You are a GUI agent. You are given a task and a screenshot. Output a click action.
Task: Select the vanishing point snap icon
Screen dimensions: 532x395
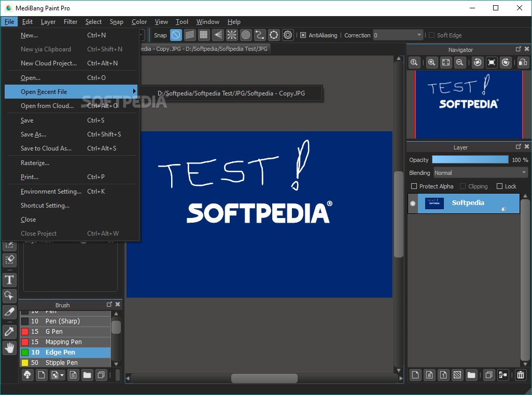click(x=218, y=35)
